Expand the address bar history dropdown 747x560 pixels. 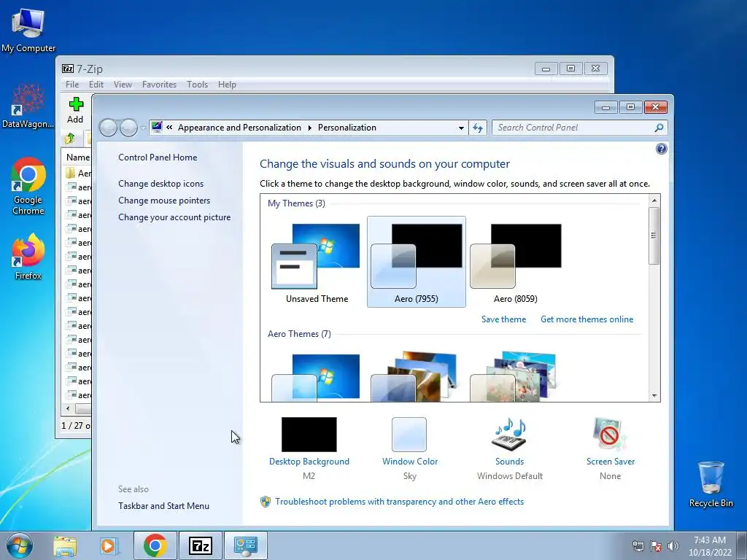click(x=461, y=128)
